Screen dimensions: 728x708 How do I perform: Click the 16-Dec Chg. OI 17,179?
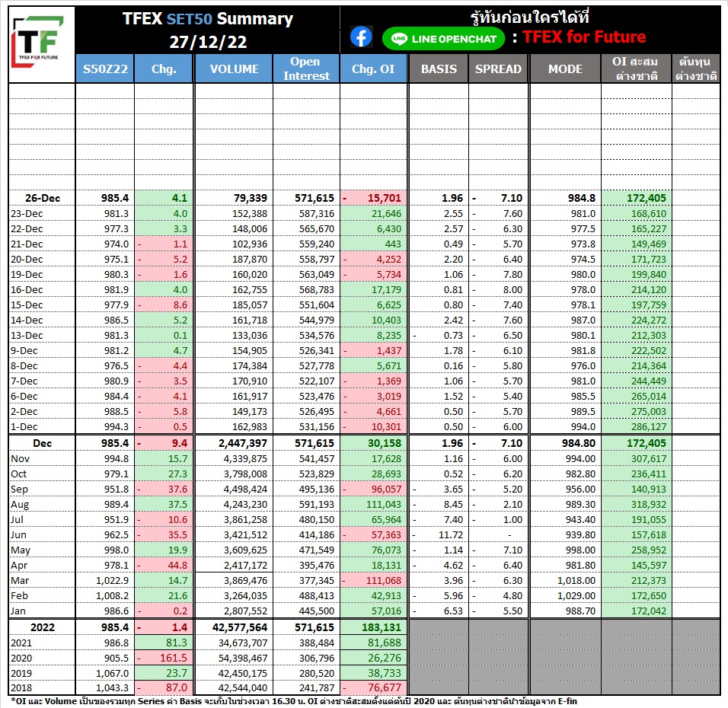coord(386,290)
